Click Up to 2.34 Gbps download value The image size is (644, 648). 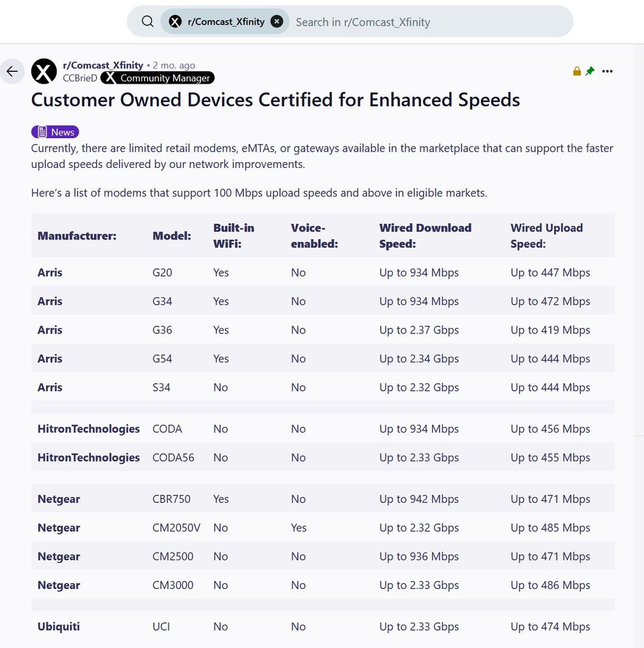pyautogui.click(x=419, y=359)
